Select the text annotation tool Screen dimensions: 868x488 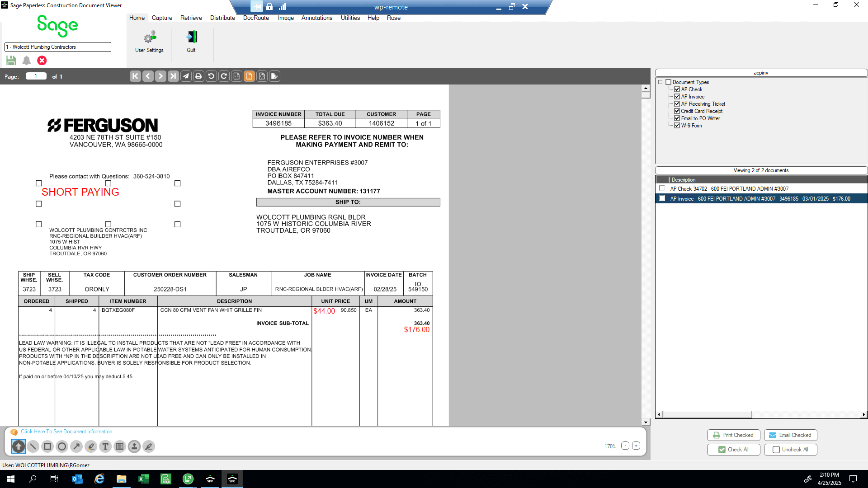[105, 446]
